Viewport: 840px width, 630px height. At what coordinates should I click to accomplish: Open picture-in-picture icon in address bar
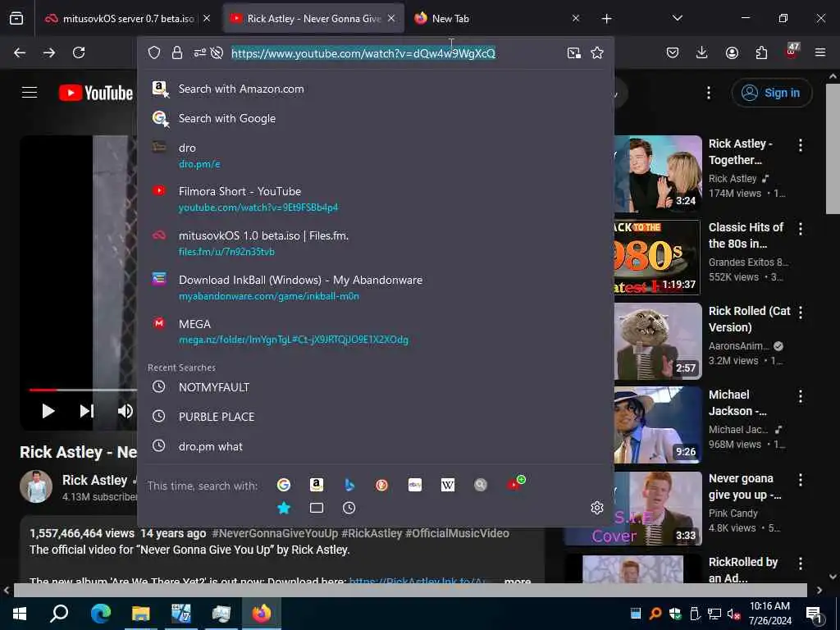(x=573, y=52)
